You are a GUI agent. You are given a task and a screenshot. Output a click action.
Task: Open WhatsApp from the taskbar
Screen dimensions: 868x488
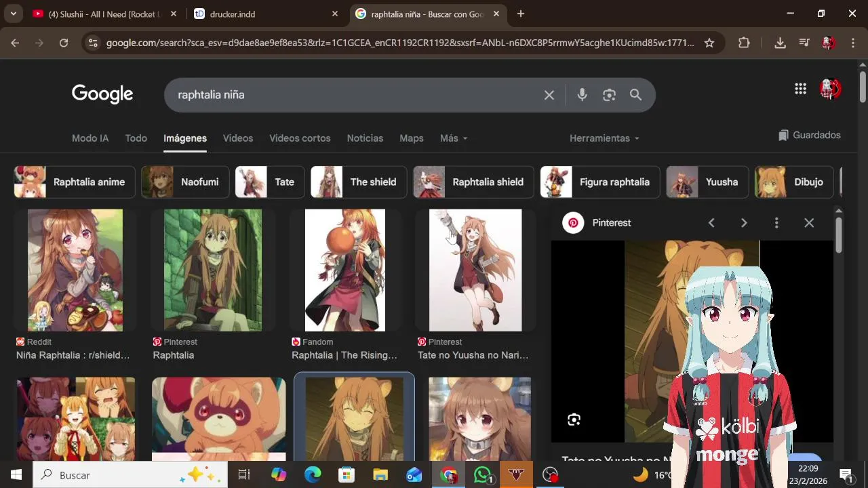[x=482, y=475]
